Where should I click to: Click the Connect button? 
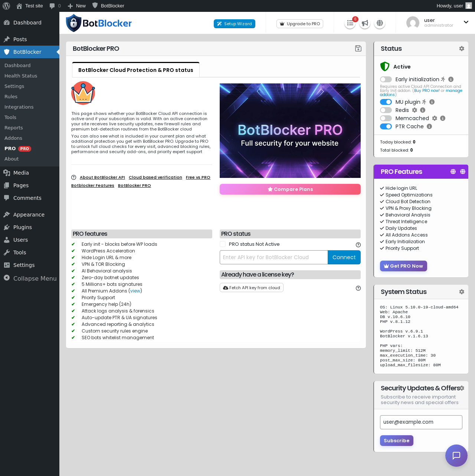tap(344, 257)
